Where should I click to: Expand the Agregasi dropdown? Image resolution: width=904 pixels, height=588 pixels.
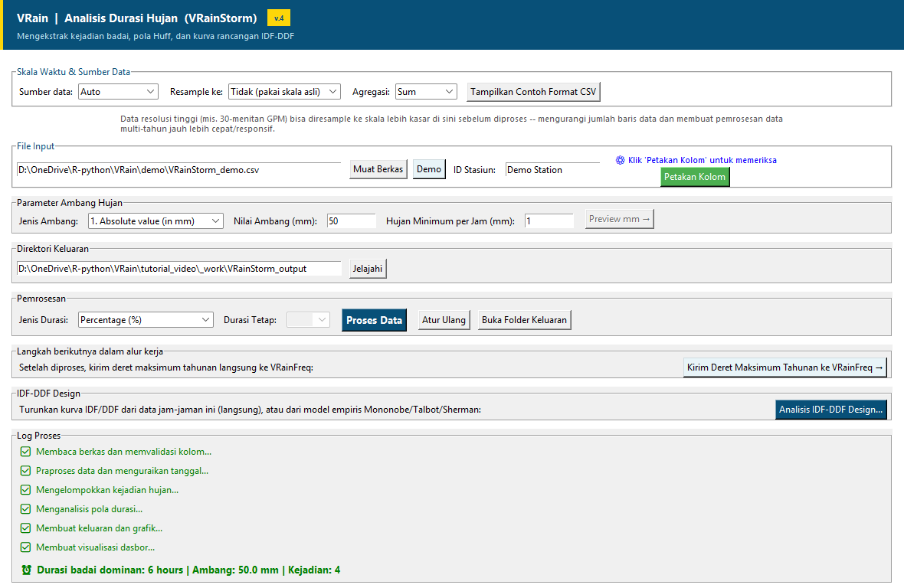tap(426, 92)
